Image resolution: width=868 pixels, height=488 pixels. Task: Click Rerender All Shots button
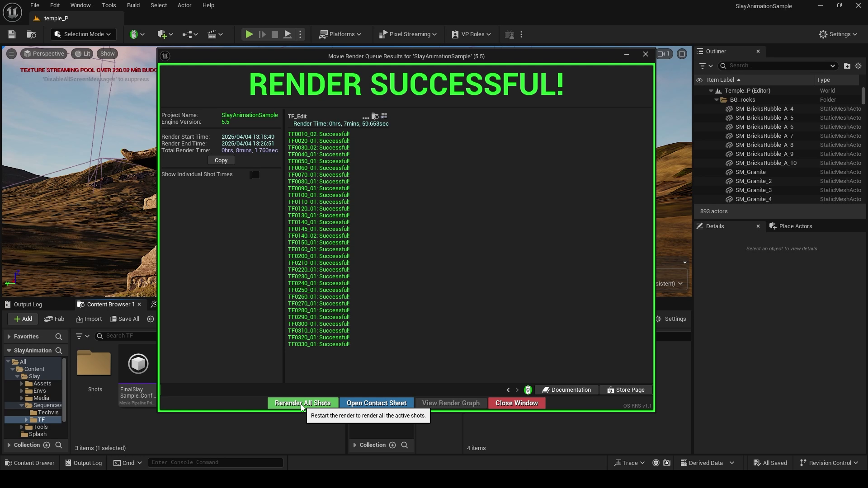pos(303,403)
